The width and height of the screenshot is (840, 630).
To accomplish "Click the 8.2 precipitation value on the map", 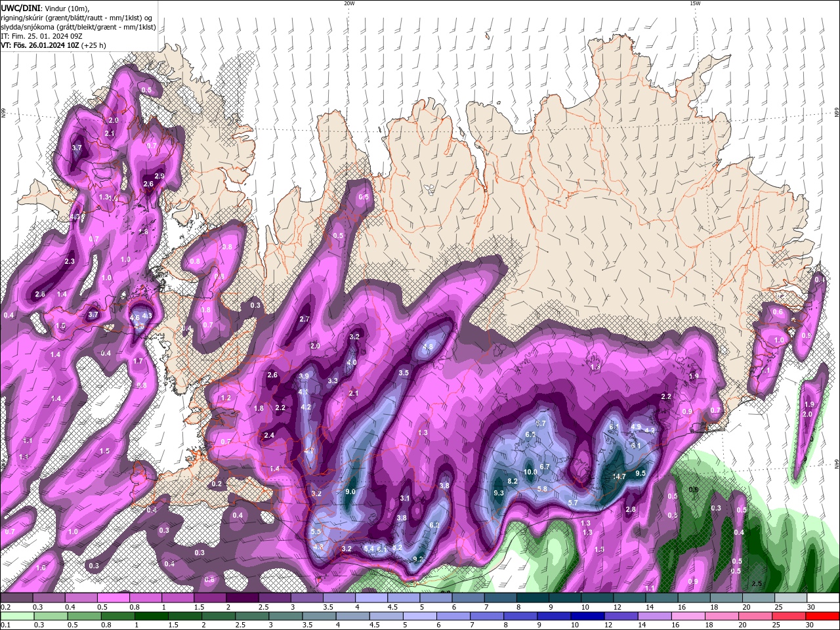I will [513, 481].
